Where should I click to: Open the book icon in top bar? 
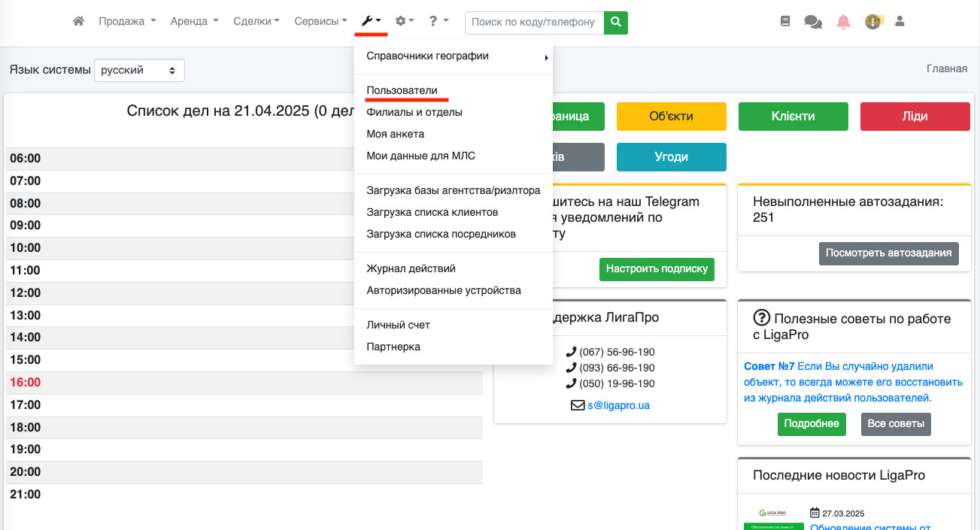(x=785, y=22)
